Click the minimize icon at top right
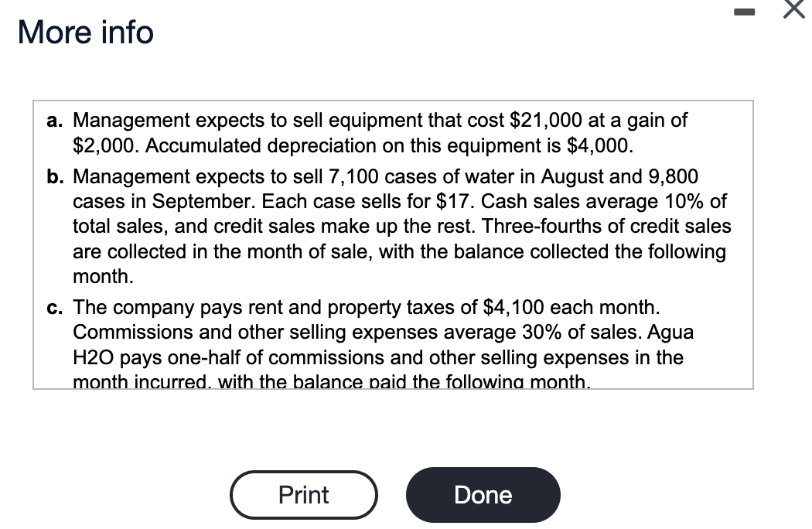 [745, 11]
